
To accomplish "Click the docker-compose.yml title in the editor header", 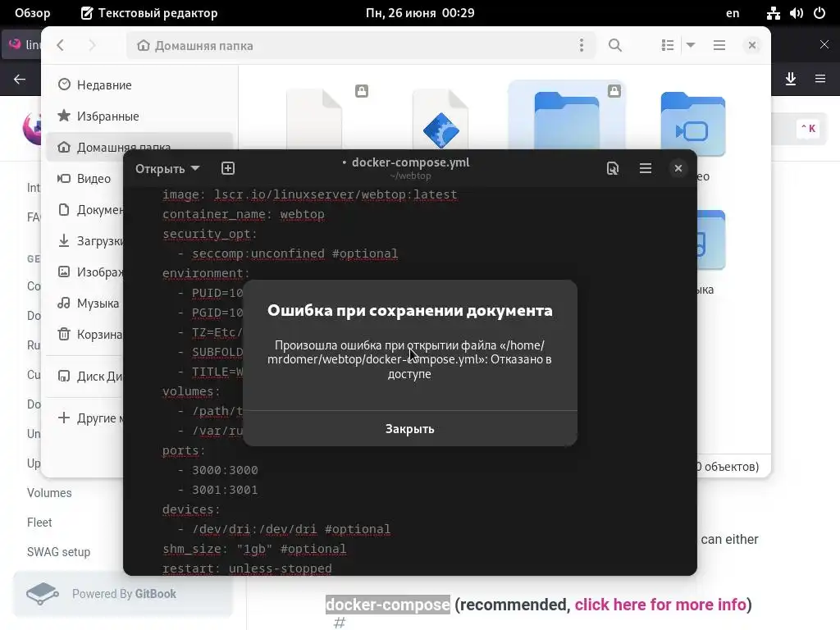I will point(410,162).
